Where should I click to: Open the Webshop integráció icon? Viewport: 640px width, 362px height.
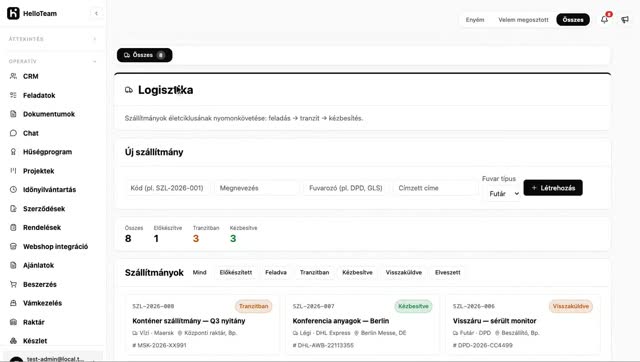tap(13, 246)
